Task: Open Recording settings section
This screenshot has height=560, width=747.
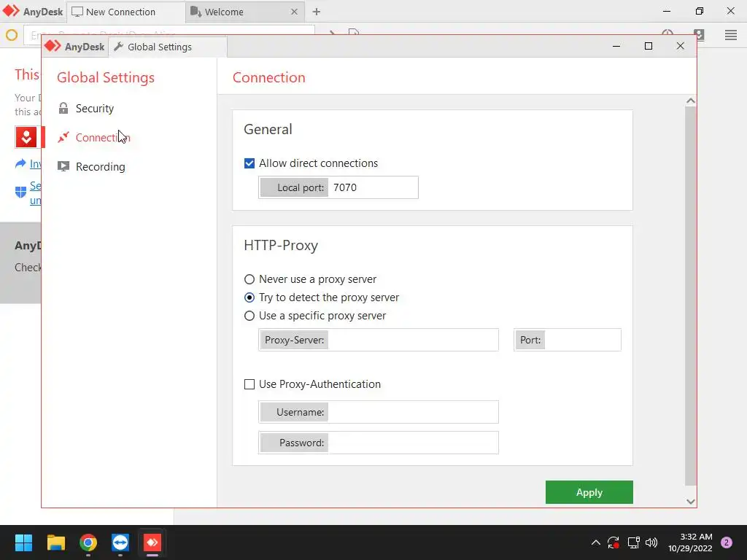Action: [100, 167]
